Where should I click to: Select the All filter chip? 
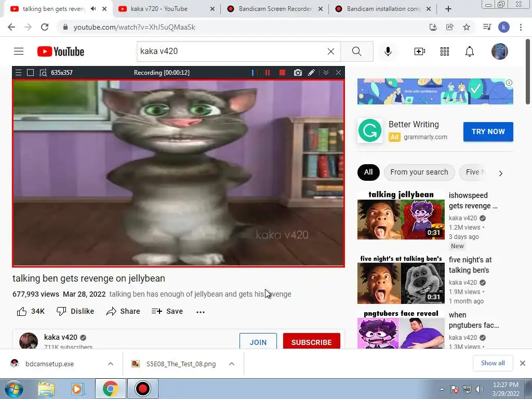pos(368,172)
